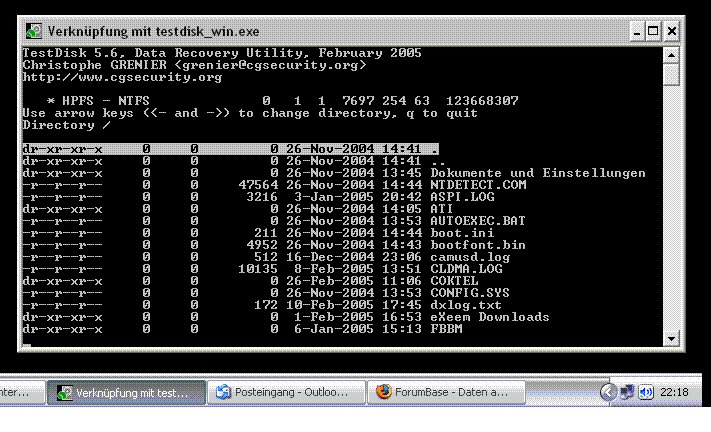Click the 'http://www.cgsecurity.org' URL line
Viewport: 711px width, 432px height.
pyautogui.click(x=122, y=77)
